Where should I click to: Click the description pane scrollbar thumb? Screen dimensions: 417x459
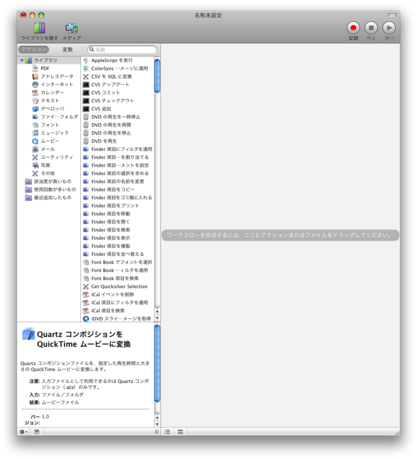tap(157, 363)
